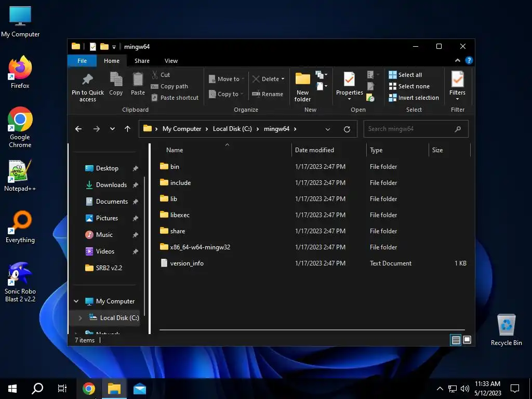Click the Copy ribbon button

pyautogui.click(x=116, y=84)
